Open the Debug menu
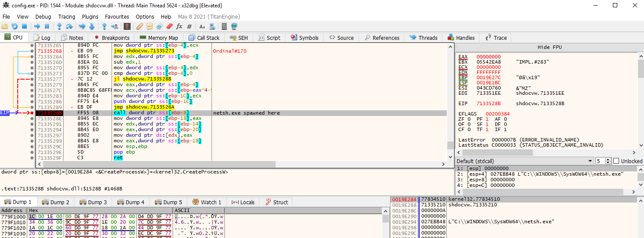This screenshot has height=238, width=644. click(43, 16)
